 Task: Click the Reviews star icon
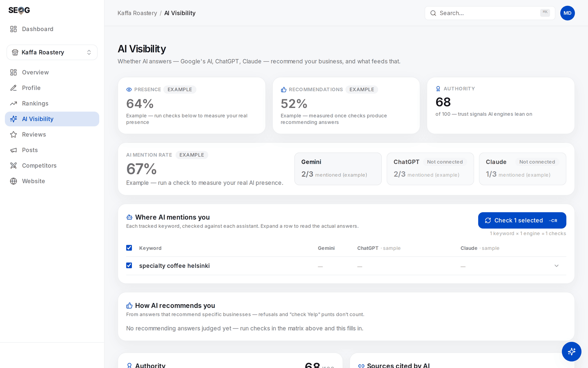13,135
